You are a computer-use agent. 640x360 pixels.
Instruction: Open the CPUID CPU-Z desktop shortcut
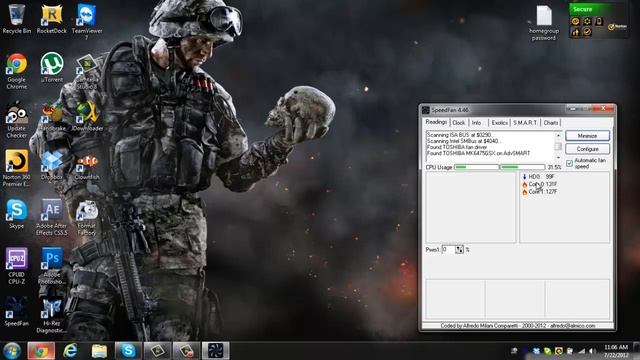(x=16, y=266)
